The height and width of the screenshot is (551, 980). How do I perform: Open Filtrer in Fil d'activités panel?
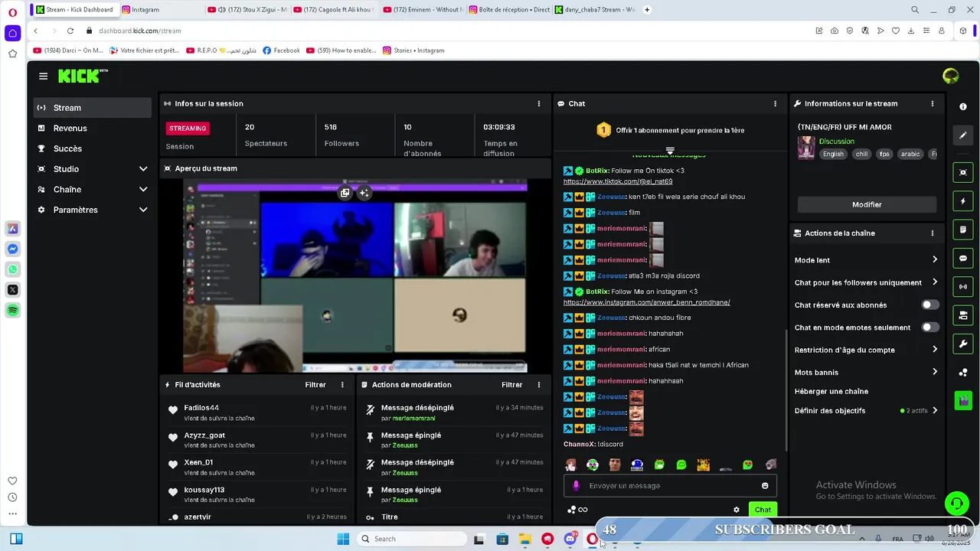pyautogui.click(x=315, y=385)
